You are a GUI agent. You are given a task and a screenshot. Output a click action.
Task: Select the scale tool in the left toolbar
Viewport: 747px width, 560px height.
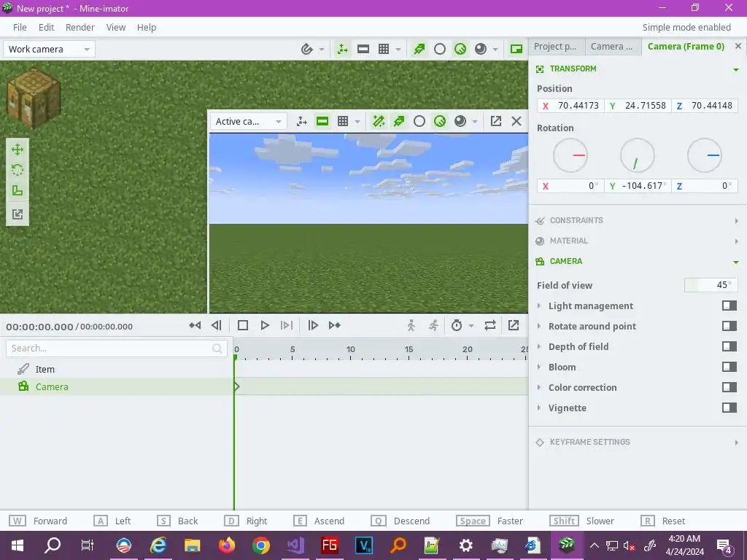point(18,191)
